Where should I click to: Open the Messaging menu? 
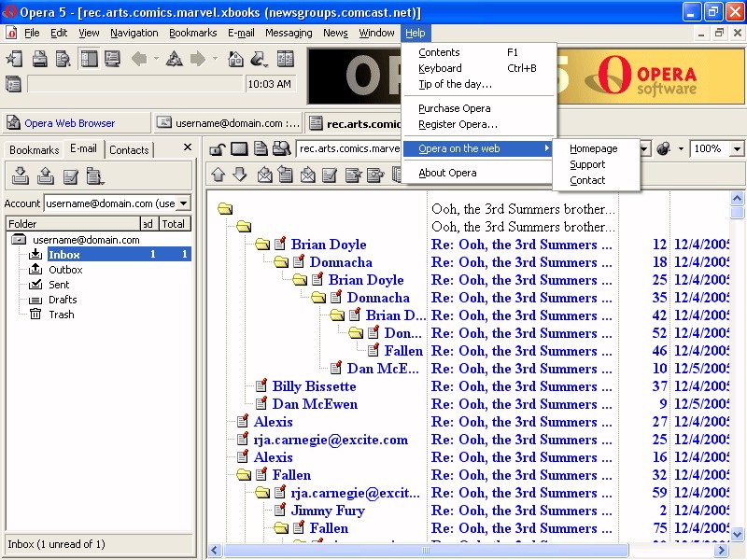click(x=289, y=33)
